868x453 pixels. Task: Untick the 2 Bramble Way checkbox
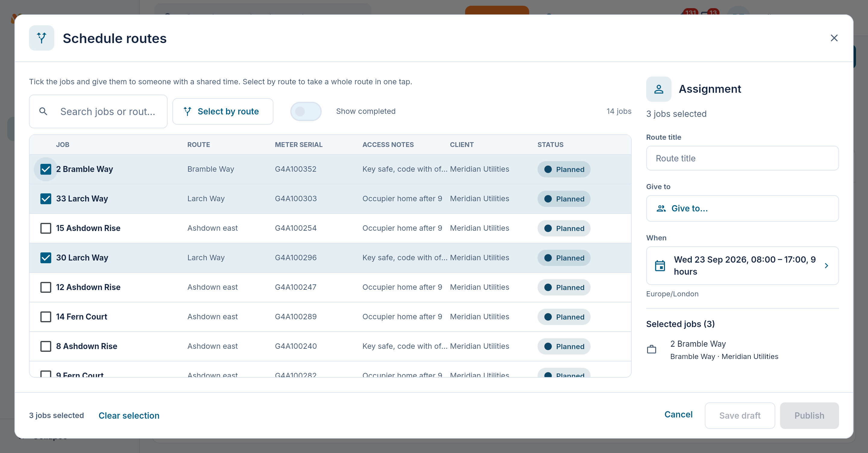46,169
